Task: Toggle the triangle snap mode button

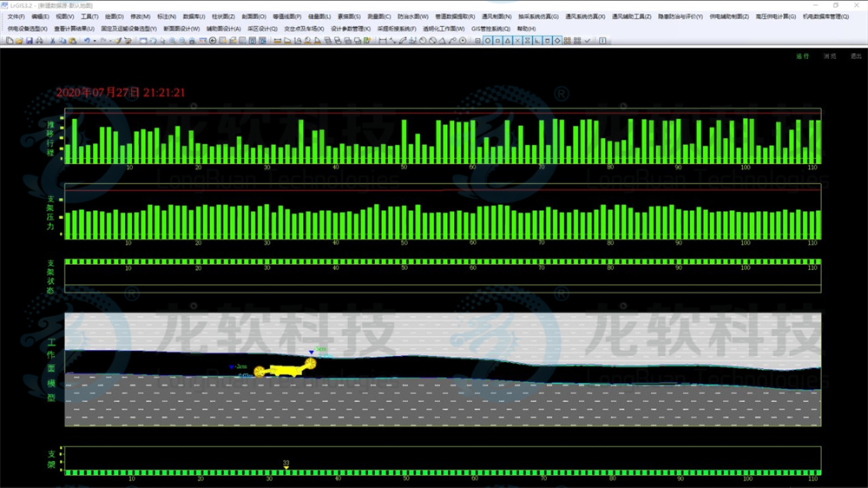Action: click(508, 41)
